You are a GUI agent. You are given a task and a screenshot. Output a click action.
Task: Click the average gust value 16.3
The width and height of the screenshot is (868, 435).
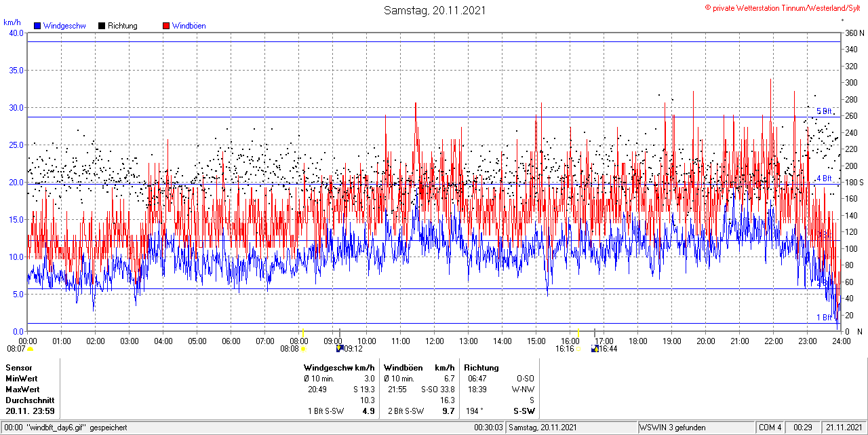point(447,400)
